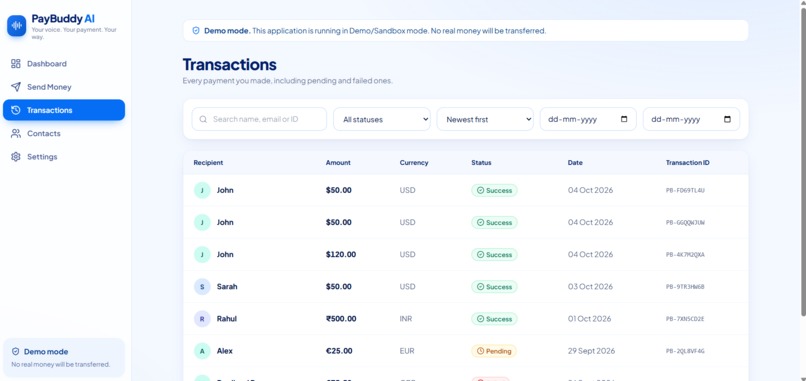Click John's name in the $120.00 row
The height and width of the screenshot is (381, 806).
(225, 255)
